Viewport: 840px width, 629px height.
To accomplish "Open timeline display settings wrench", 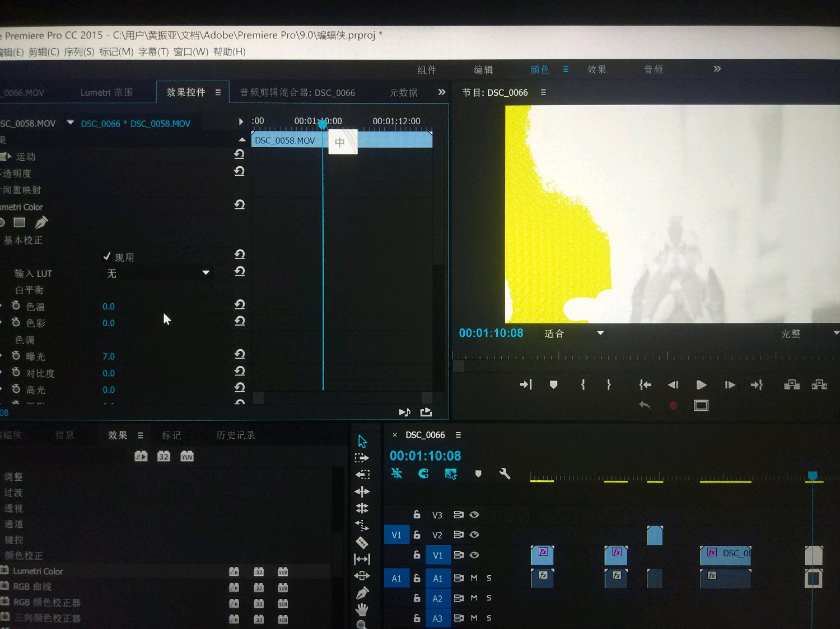I will click(x=505, y=473).
